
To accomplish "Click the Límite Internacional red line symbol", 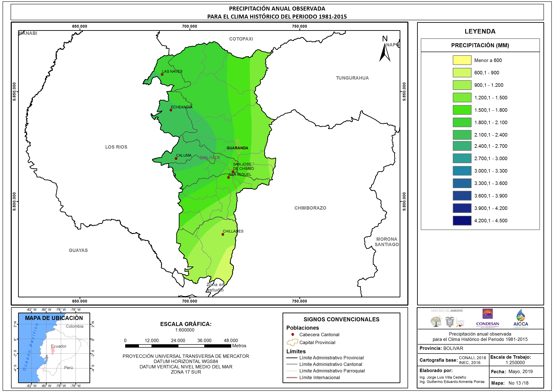I will click(292, 378).
